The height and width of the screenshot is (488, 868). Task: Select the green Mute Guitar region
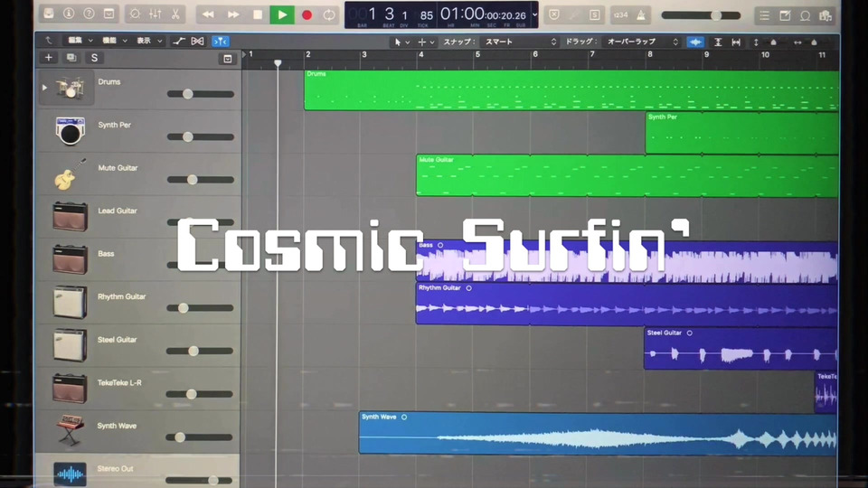627,176
